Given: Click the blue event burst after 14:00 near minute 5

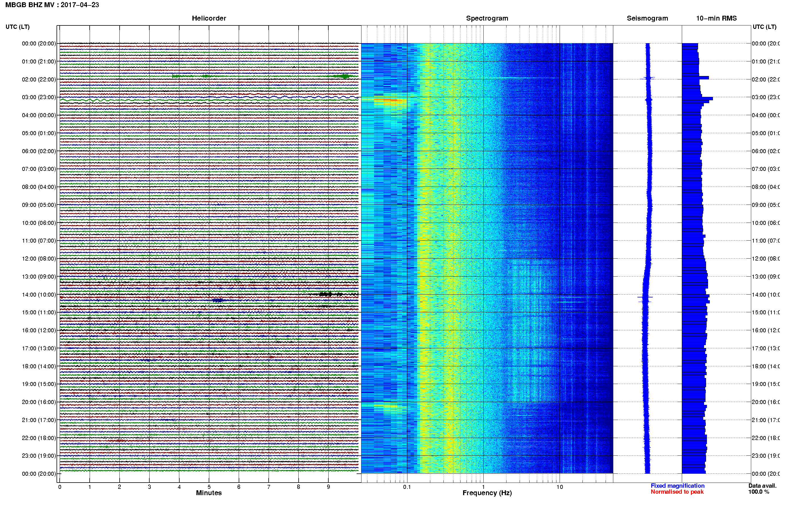Looking at the screenshot, I should coord(218,300).
